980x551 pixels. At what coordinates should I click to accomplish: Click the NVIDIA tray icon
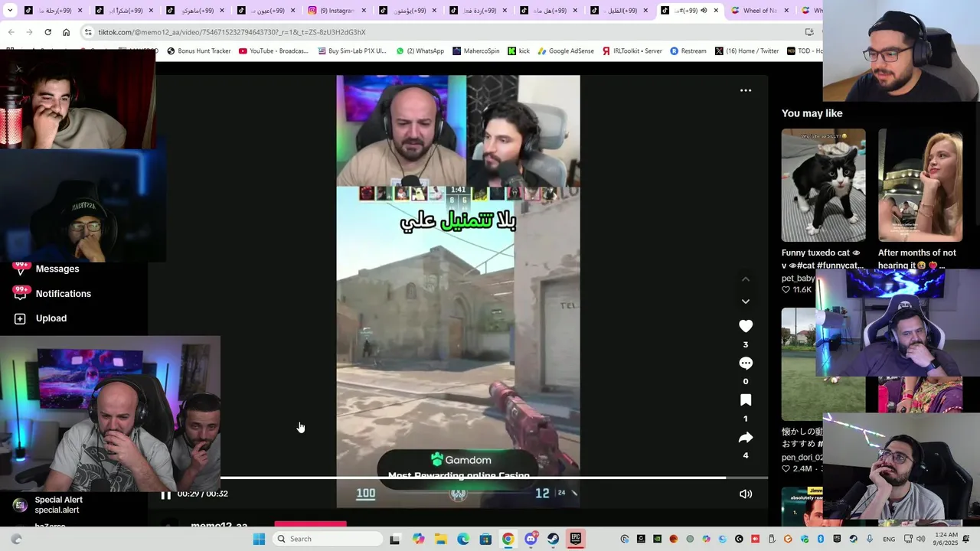(x=657, y=539)
